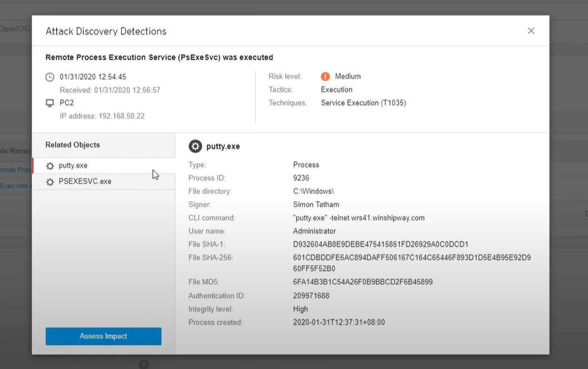Select the gear icon beside putty.exe
Image resolution: width=588 pixels, height=369 pixels.
[x=50, y=166]
